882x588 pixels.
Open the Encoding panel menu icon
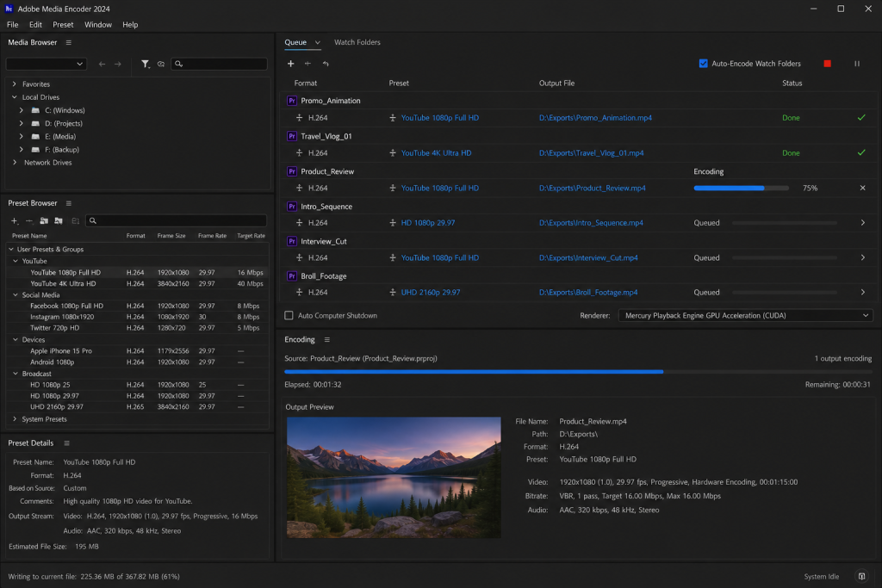click(x=326, y=340)
